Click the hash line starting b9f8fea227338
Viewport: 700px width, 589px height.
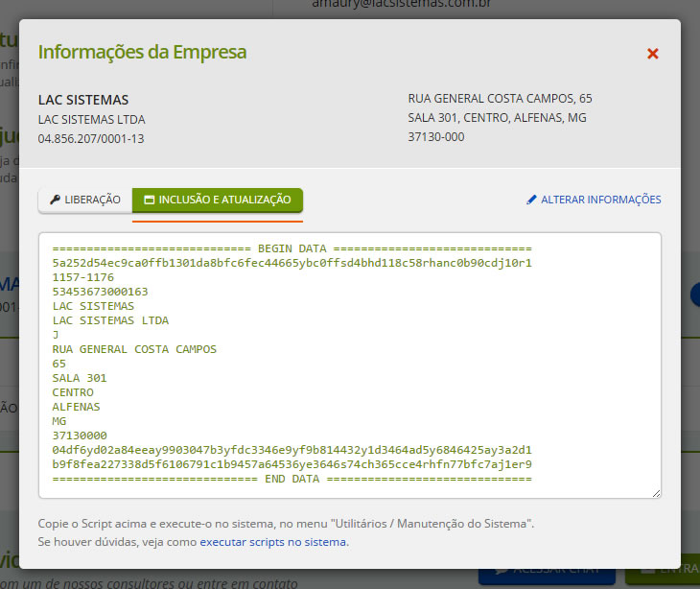tap(292, 464)
